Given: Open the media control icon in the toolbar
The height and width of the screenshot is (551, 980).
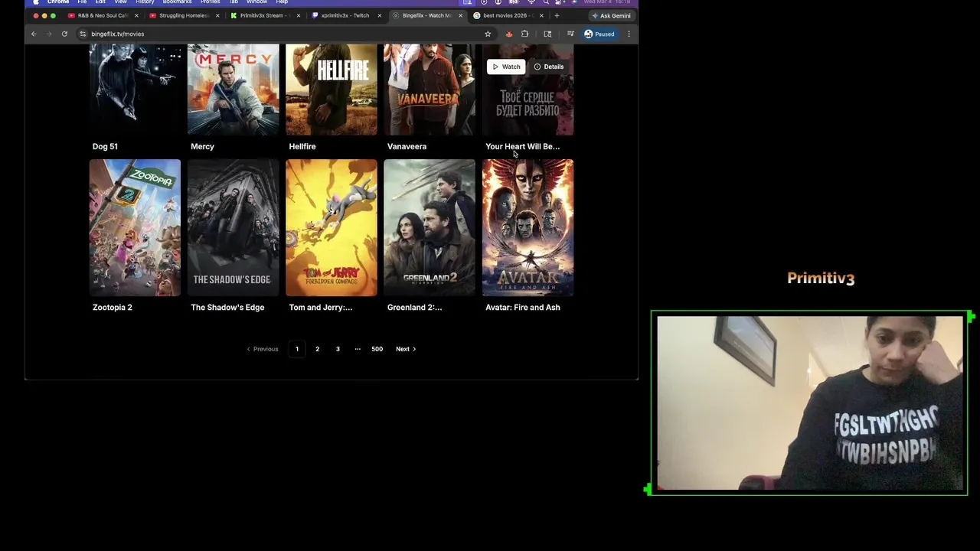Looking at the screenshot, I should [x=570, y=34].
